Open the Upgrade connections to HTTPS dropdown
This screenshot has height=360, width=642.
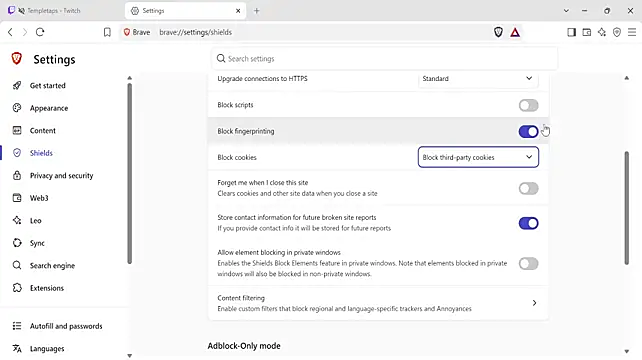pyautogui.click(x=478, y=79)
